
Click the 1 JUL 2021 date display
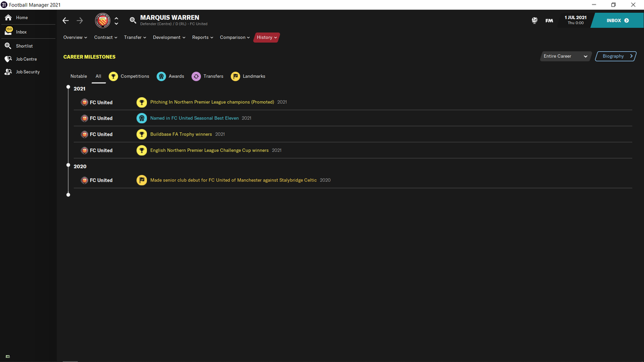click(x=576, y=20)
